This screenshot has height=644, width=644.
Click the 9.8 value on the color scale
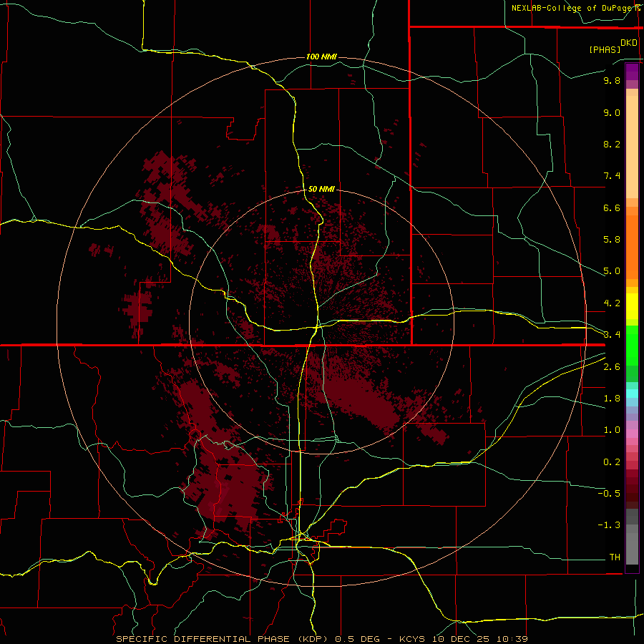(x=612, y=80)
